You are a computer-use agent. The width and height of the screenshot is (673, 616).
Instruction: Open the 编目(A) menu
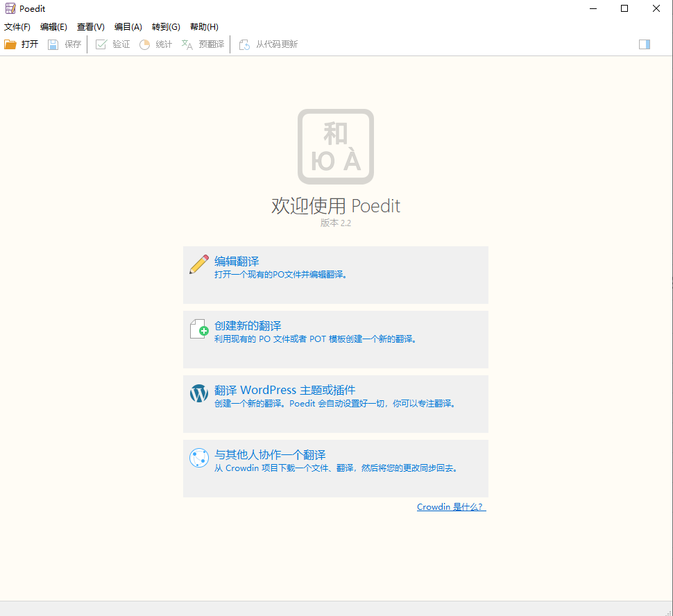[128, 27]
